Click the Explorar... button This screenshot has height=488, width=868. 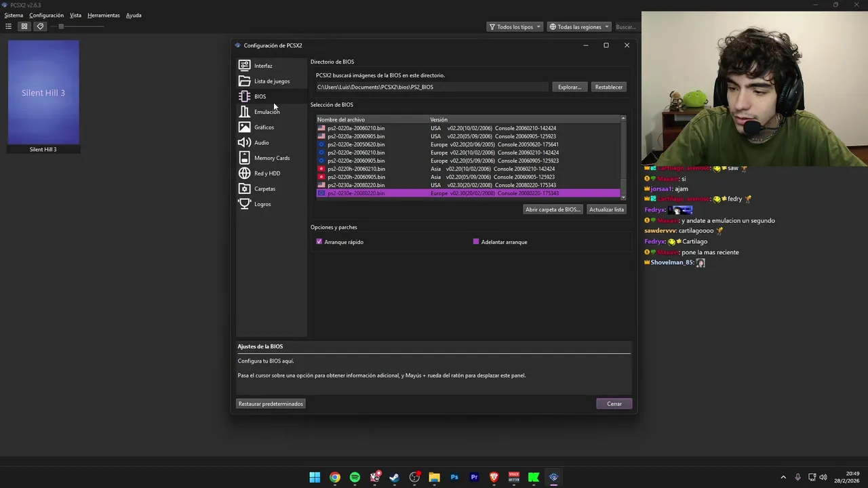pyautogui.click(x=570, y=87)
